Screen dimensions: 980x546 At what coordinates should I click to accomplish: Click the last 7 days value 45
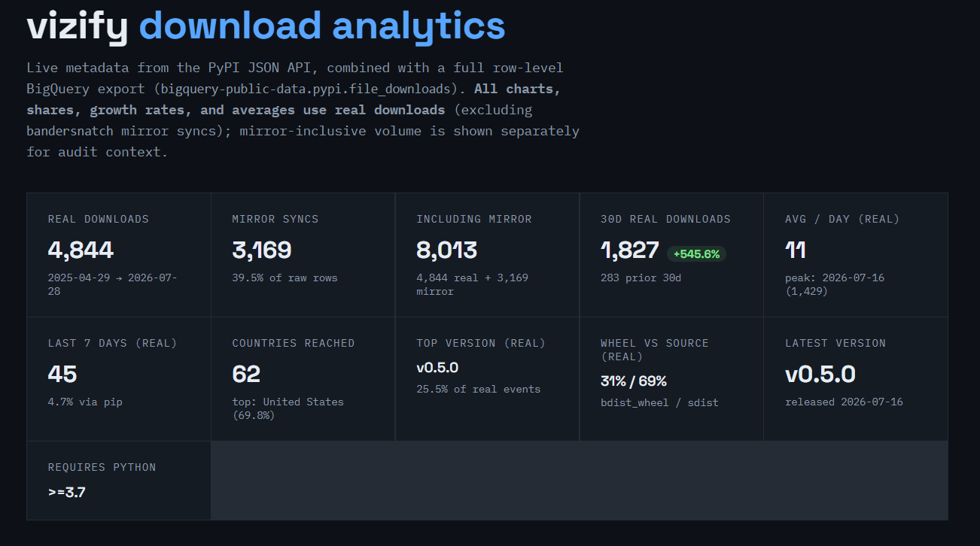[62, 374]
